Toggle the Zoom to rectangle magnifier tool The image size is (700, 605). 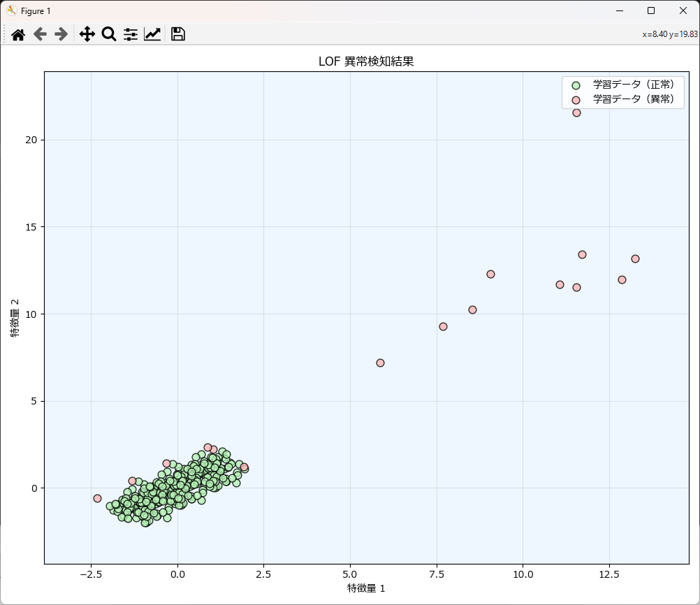[109, 34]
